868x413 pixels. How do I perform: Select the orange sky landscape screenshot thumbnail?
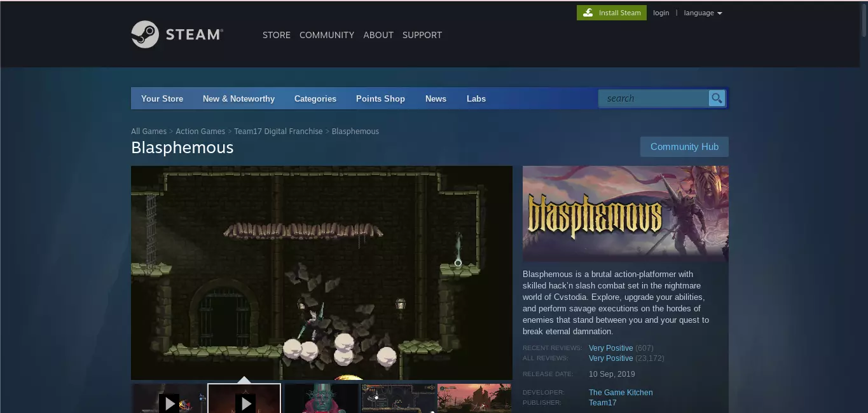point(474,398)
